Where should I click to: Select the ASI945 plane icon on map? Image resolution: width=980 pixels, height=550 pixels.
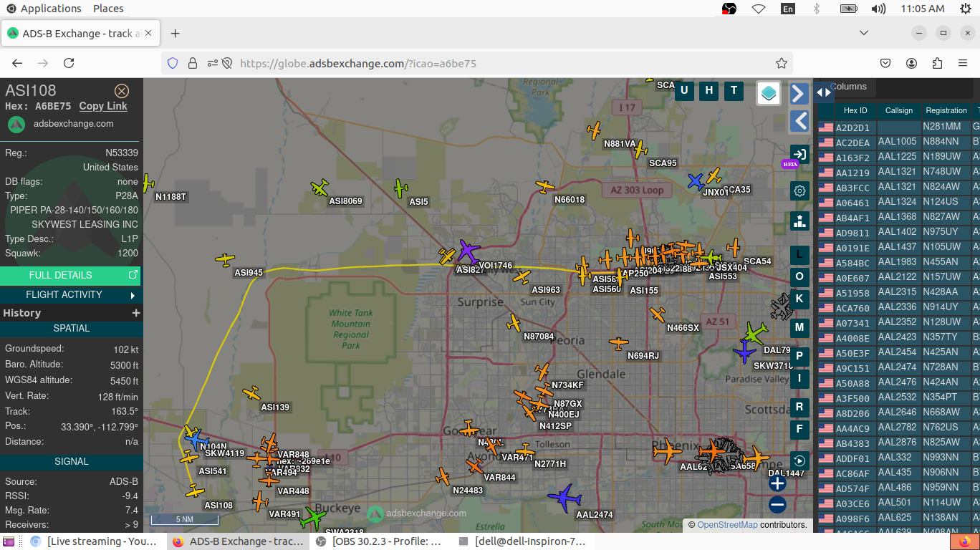(x=225, y=260)
